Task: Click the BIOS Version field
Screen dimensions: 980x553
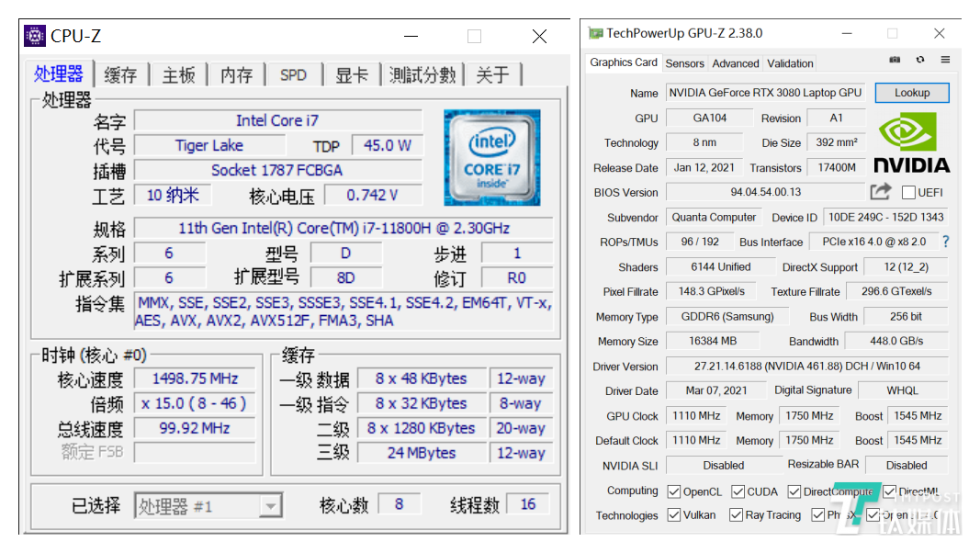Action: [x=766, y=192]
